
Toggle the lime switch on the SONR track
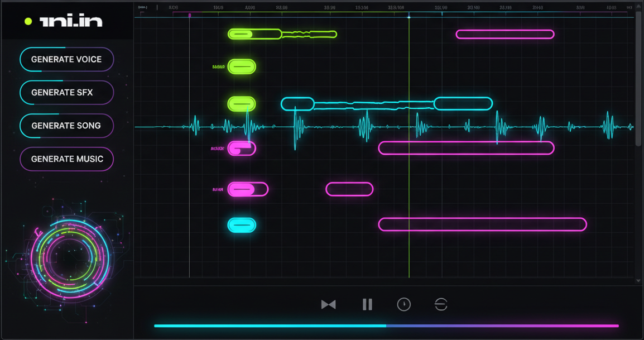(x=241, y=66)
